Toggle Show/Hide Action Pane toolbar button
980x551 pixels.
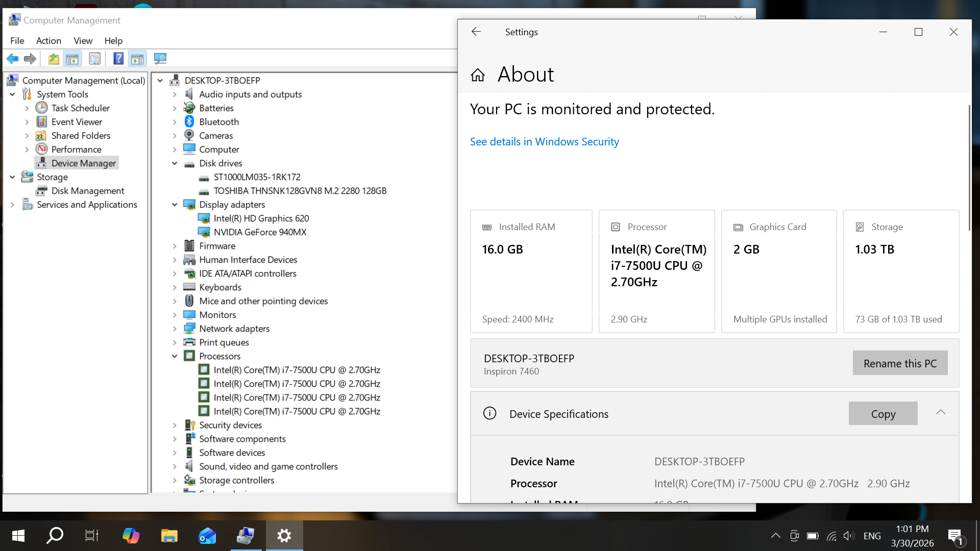137,59
